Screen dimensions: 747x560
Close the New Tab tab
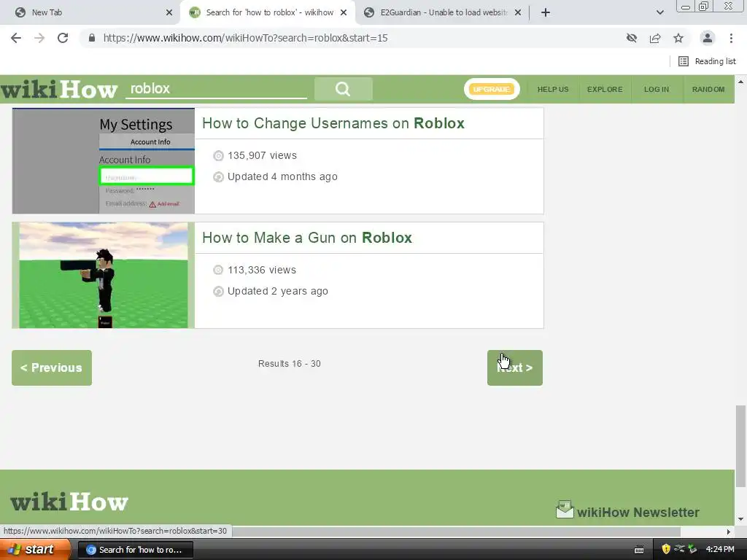click(169, 12)
